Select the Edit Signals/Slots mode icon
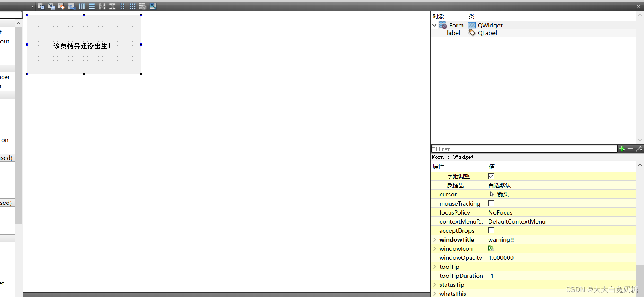644x297 pixels. click(x=52, y=6)
